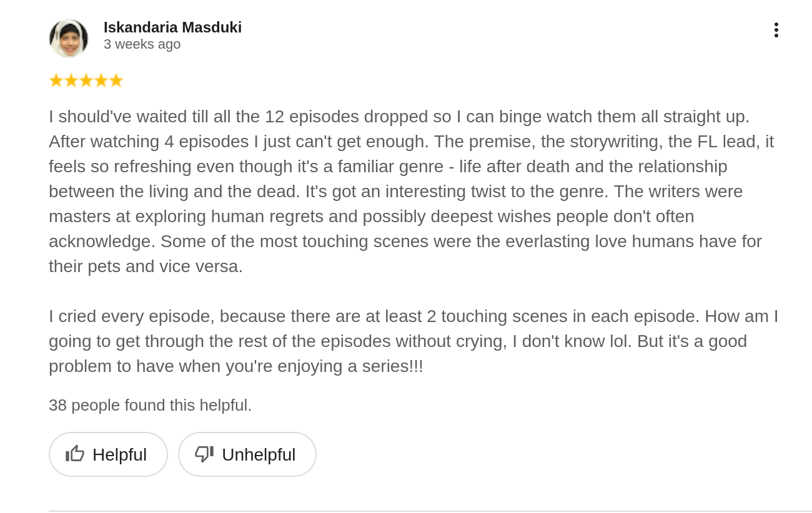Open the three-dot more options menu

click(x=776, y=30)
